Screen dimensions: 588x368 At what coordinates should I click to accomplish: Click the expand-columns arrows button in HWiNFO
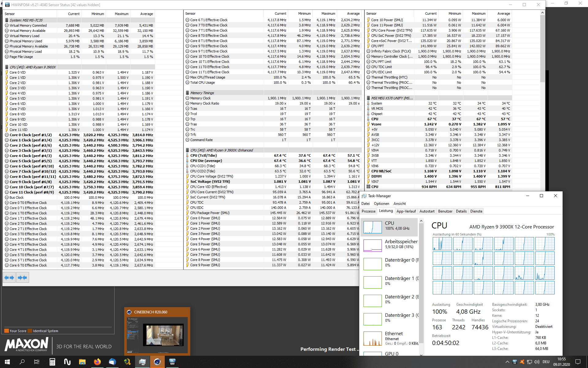[x=9, y=278]
